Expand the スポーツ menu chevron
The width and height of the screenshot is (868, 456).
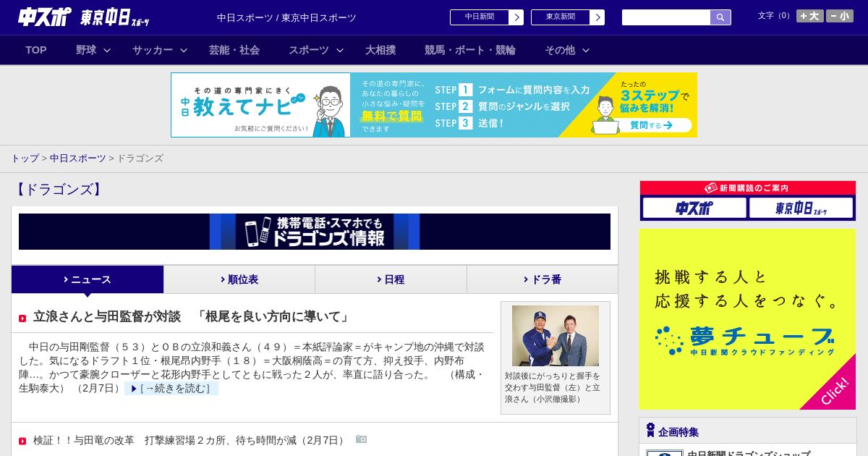(x=340, y=50)
